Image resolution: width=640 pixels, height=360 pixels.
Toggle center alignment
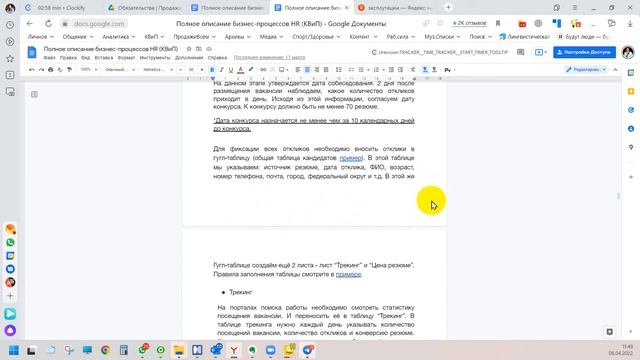[307, 70]
